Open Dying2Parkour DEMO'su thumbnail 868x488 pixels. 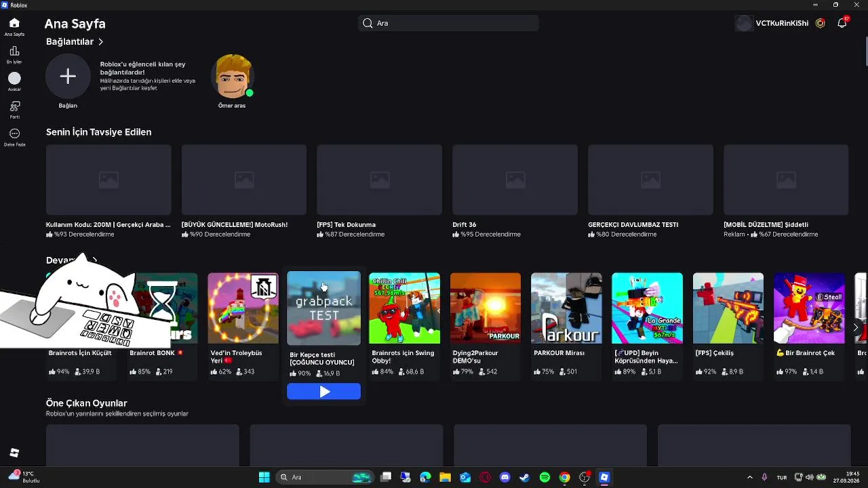486,308
